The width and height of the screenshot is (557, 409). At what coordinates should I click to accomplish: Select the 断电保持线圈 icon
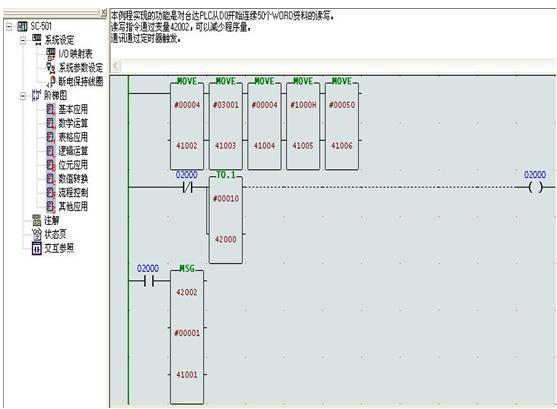point(51,81)
